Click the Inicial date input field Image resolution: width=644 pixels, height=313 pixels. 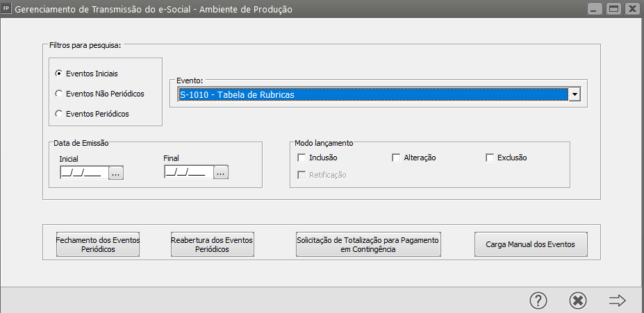pyautogui.click(x=83, y=173)
